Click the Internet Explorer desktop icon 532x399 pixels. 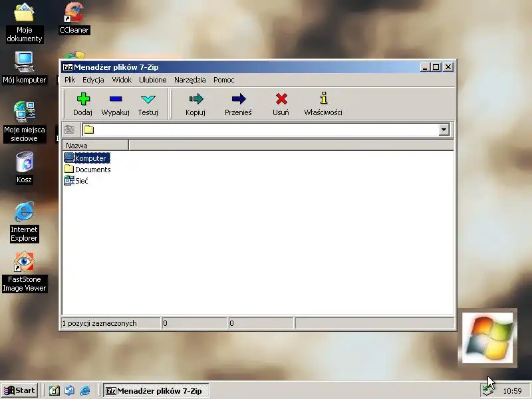pyautogui.click(x=24, y=222)
